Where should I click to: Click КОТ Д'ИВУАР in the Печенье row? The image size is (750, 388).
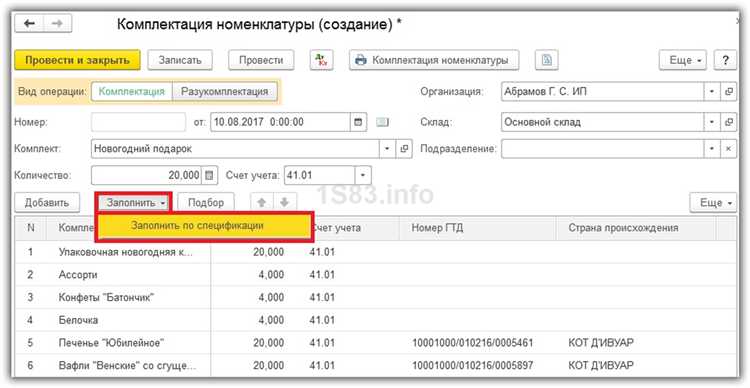coord(601,343)
